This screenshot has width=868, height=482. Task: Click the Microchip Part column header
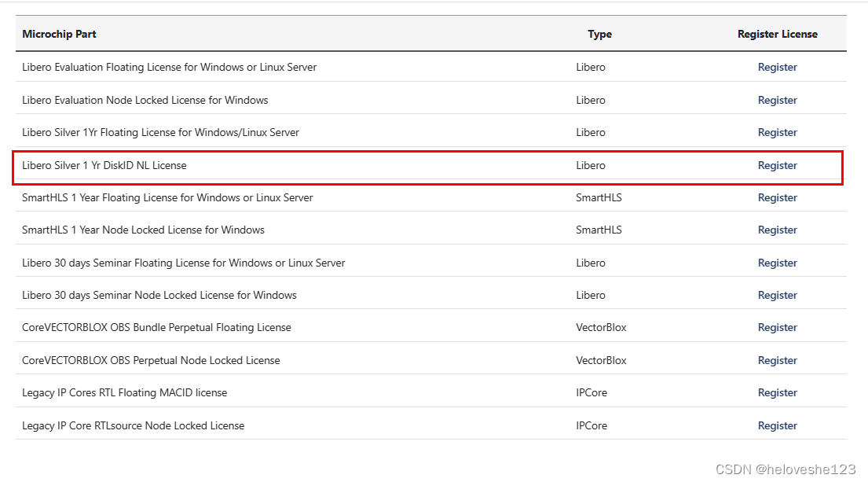tap(59, 34)
